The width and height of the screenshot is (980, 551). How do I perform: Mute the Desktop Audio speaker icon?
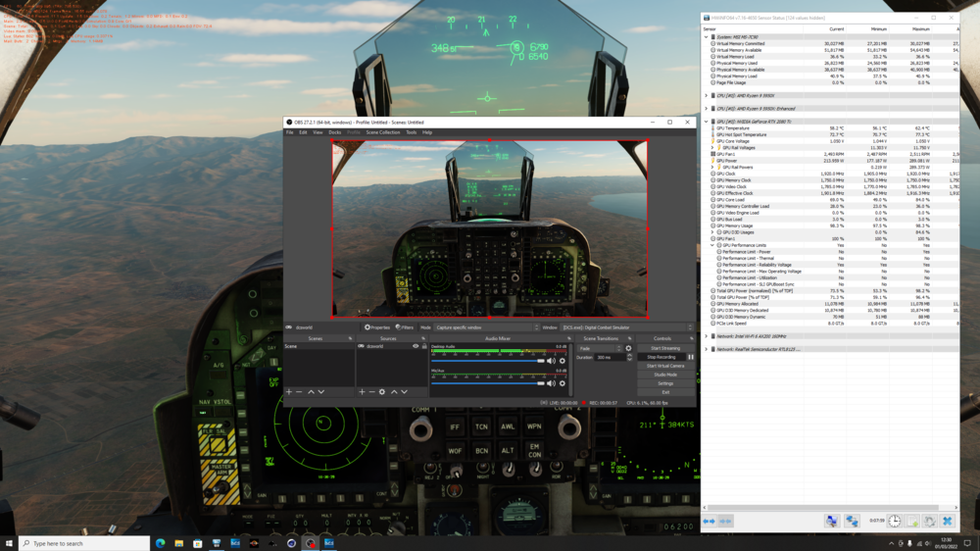click(x=551, y=361)
